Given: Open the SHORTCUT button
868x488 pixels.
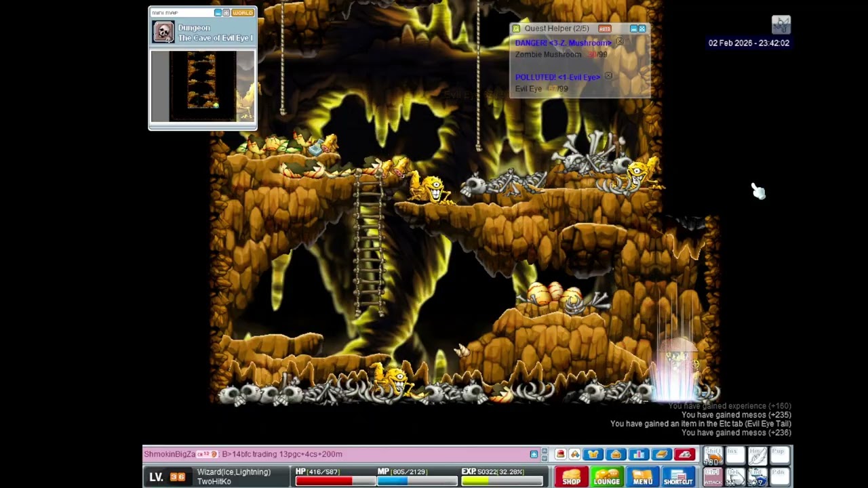Looking at the screenshot, I should pos(678,476).
